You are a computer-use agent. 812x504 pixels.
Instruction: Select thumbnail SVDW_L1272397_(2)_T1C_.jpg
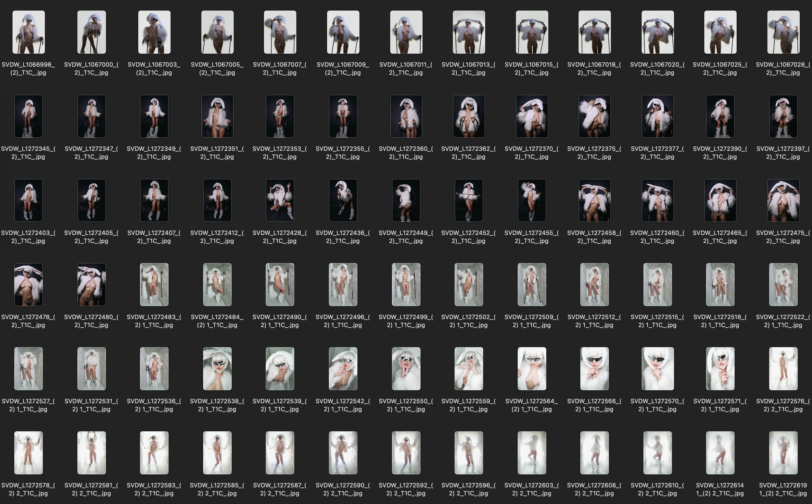coord(783,116)
